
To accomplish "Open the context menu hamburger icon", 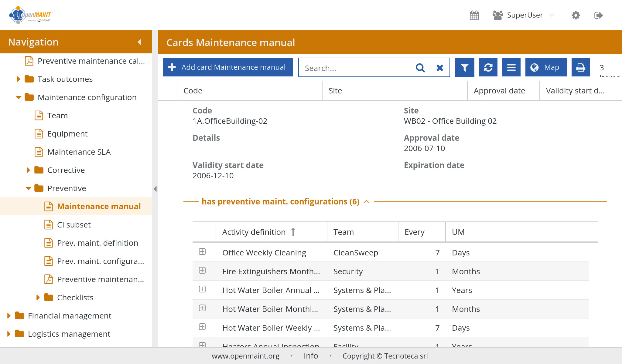I will (x=511, y=67).
